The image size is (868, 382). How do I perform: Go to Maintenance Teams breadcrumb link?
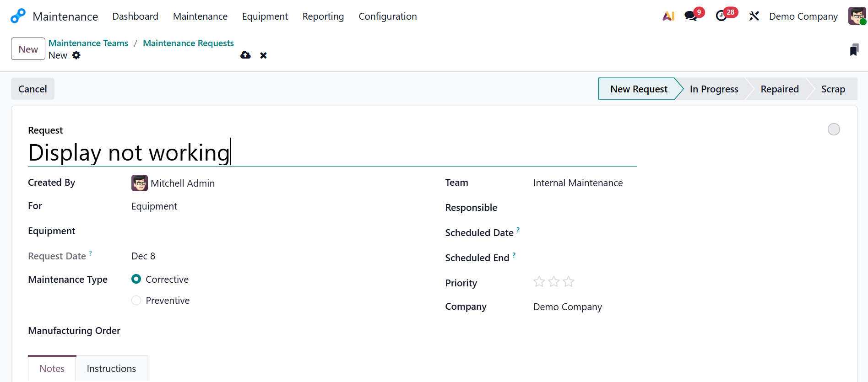(88, 43)
